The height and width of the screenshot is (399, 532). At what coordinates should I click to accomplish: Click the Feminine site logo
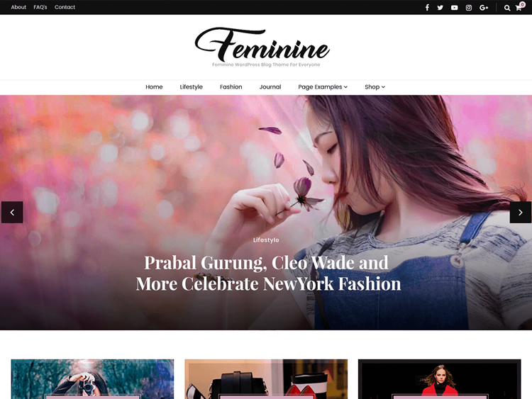point(262,44)
